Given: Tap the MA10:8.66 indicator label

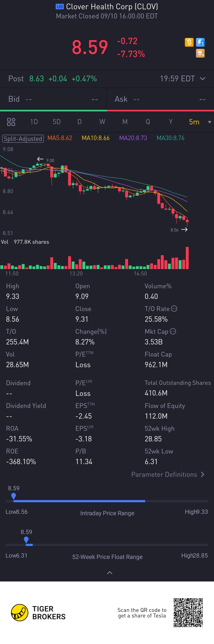Looking at the screenshot, I should [96, 138].
